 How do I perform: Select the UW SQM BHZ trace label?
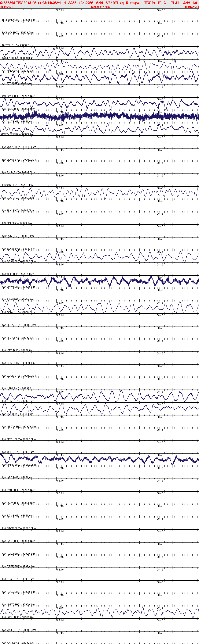(x=18, y=516)
